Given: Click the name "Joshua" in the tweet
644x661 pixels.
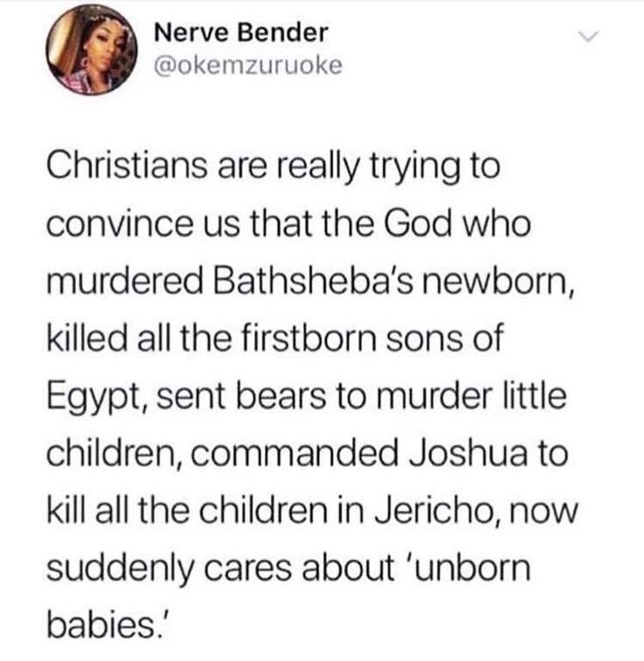Looking at the screenshot, I should click(x=462, y=454).
